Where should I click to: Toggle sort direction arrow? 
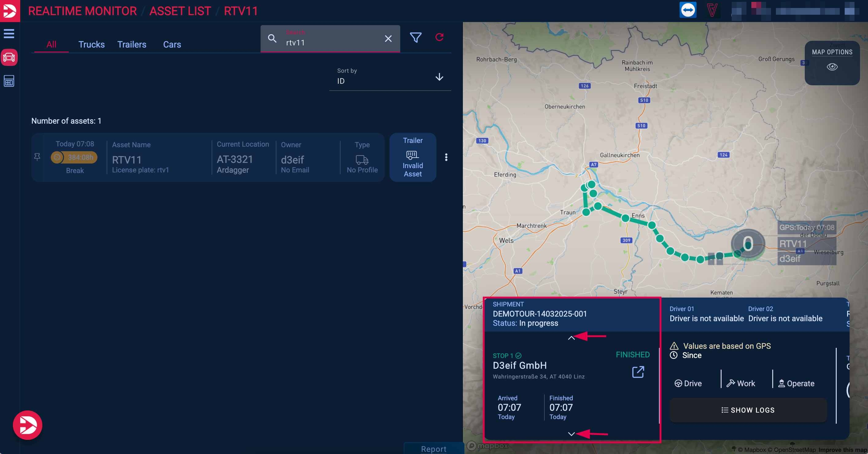pos(439,77)
